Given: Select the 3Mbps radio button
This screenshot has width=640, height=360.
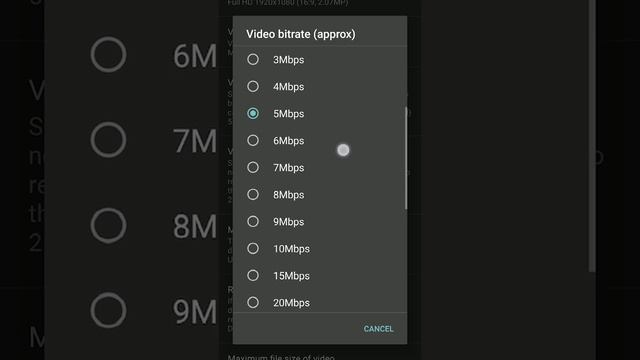Looking at the screenshot, I should 253,60.
